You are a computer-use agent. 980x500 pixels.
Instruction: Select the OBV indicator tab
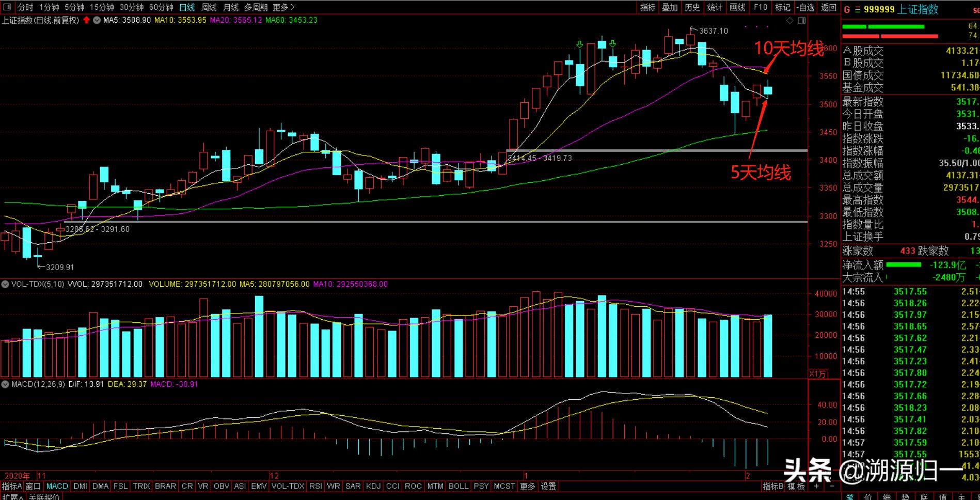(x=222, y=487)
